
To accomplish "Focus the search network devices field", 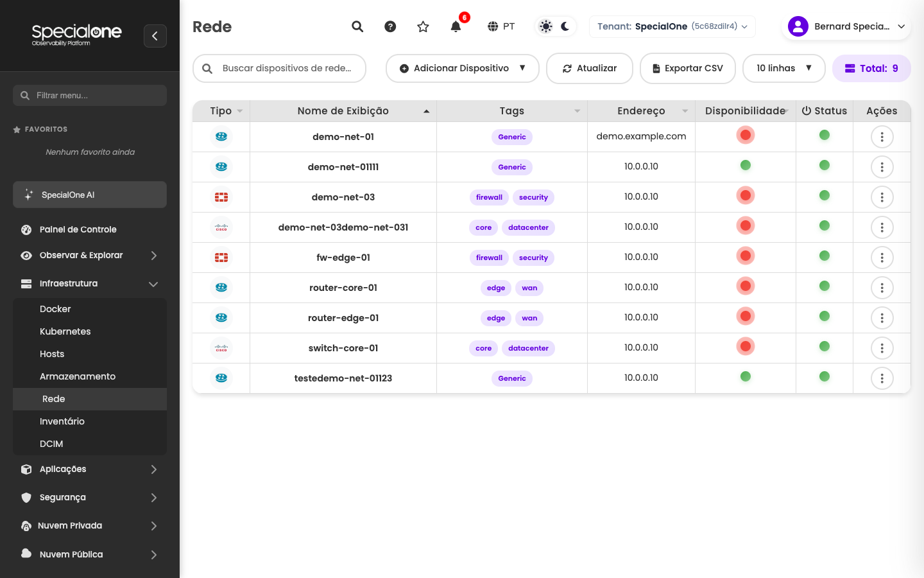I will click(x=280, y=68).
